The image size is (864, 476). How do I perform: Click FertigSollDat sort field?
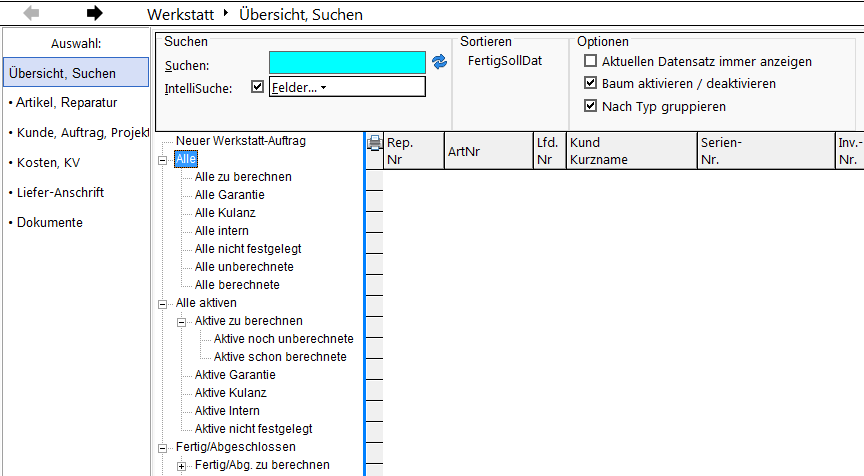505,61
